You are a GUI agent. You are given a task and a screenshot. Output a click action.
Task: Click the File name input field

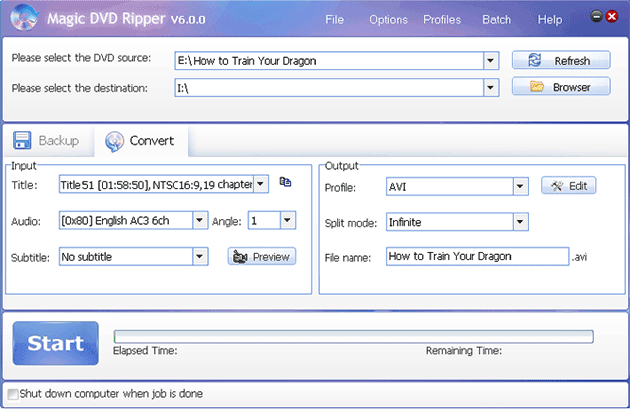(477, 257)
